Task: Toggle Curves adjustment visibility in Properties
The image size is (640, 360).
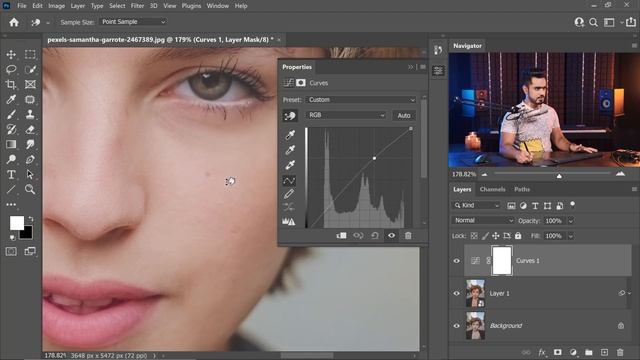Action: 391,236
